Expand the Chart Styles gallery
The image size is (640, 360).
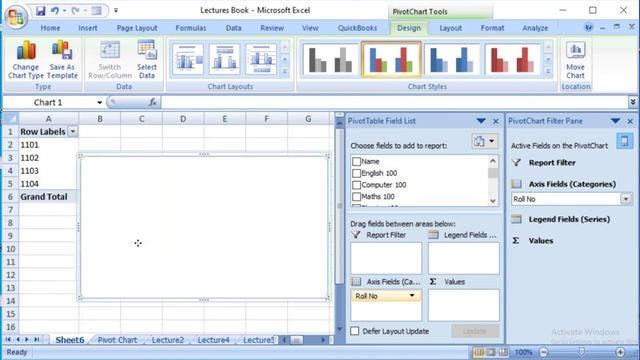point(548,72)
